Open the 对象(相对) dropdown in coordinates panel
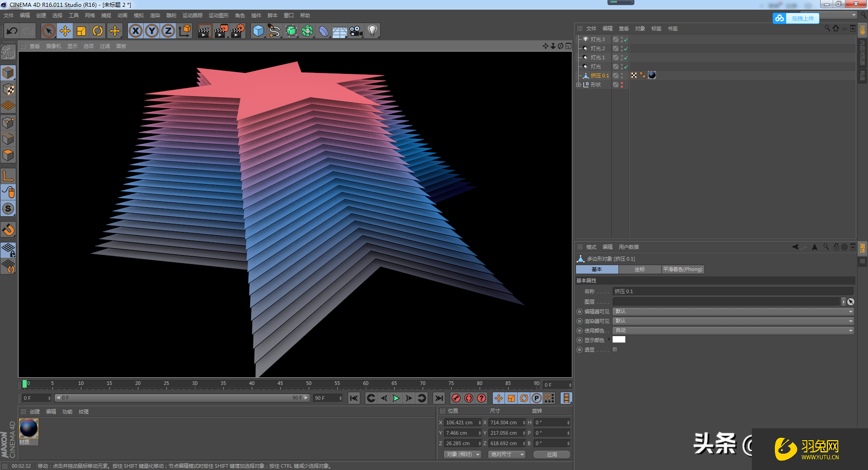Image resolution: width=868 pixels, height=470 pixels. tap(462, 454)
